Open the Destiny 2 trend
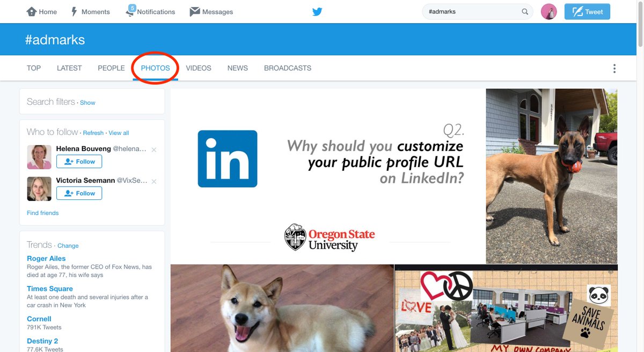The width and height of the screenshot is (644, 352). click(x=42, y=341)
